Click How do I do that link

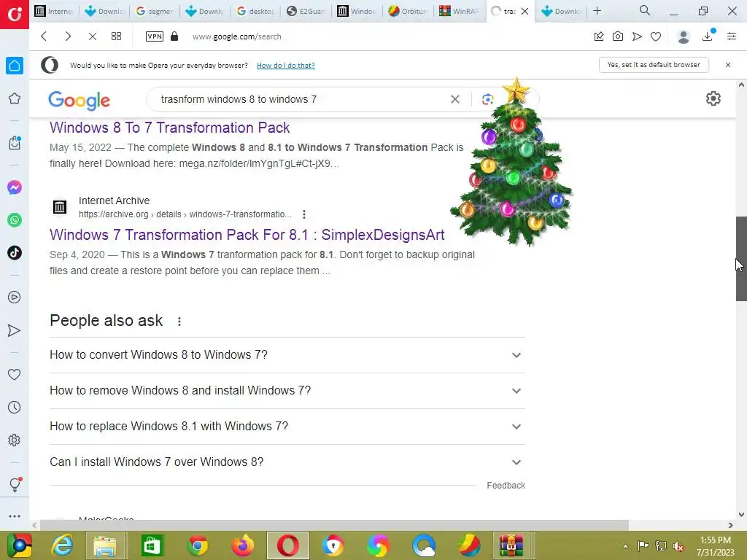point(286,65)
